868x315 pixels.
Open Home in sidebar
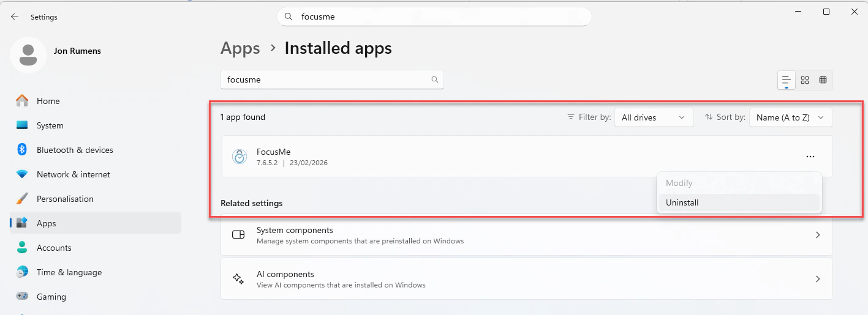[96, 101]
